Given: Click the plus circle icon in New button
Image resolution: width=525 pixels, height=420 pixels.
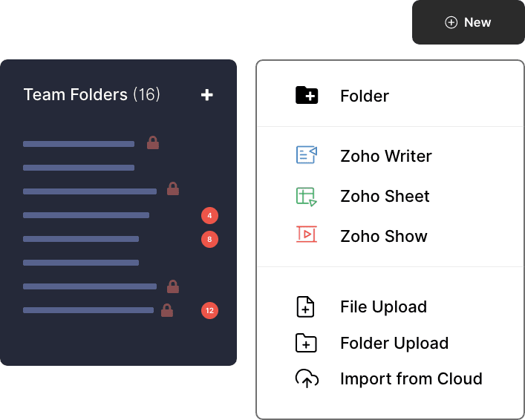Looking at the screenshot, I should point(451,22).
